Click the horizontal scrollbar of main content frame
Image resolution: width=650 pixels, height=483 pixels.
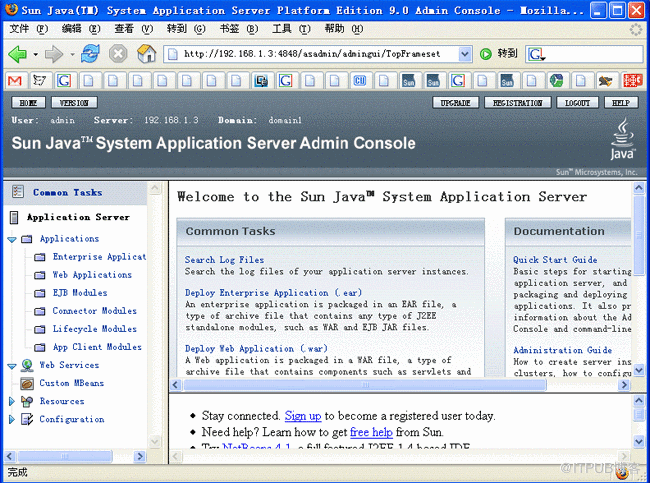(x=365, y=385)
